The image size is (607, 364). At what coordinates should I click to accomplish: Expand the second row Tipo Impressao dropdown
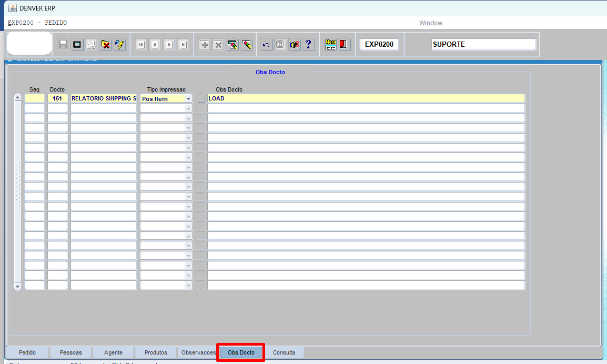click(188, 108)
